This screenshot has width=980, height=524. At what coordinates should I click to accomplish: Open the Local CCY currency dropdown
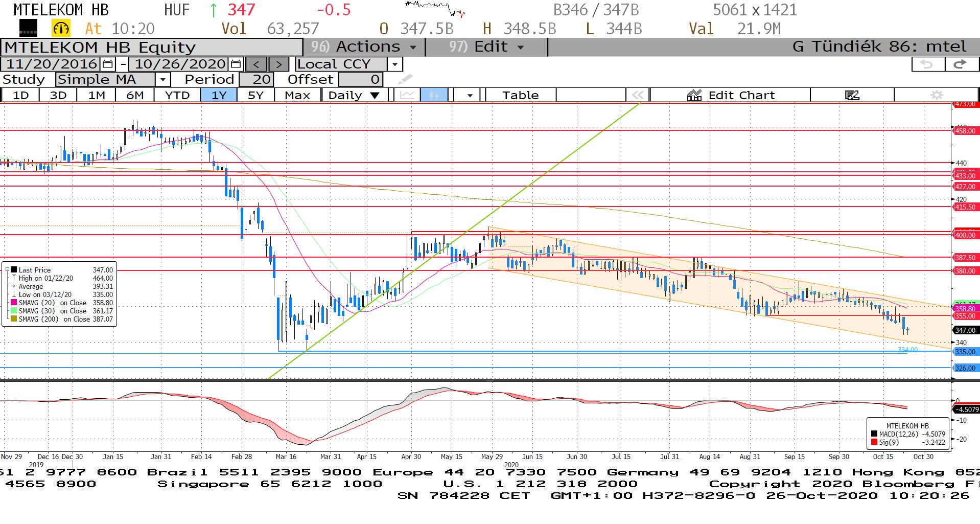(394, 64)
